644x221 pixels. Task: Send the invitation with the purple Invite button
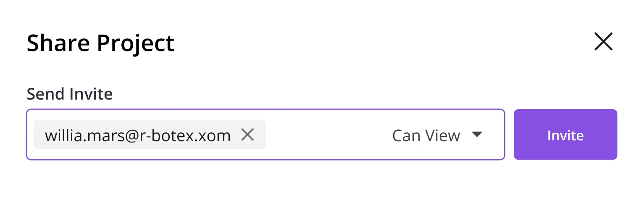point(565,135)
